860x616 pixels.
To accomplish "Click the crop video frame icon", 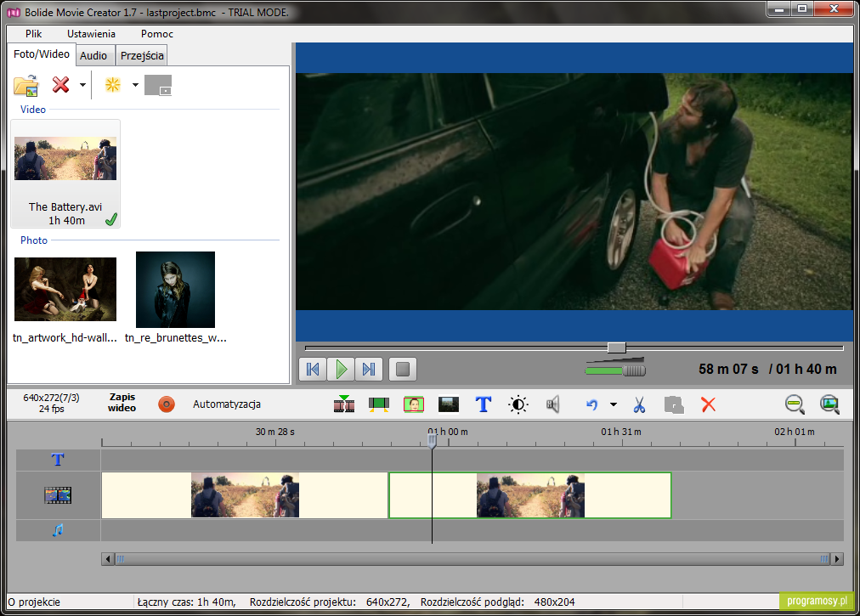I will 378,404.
